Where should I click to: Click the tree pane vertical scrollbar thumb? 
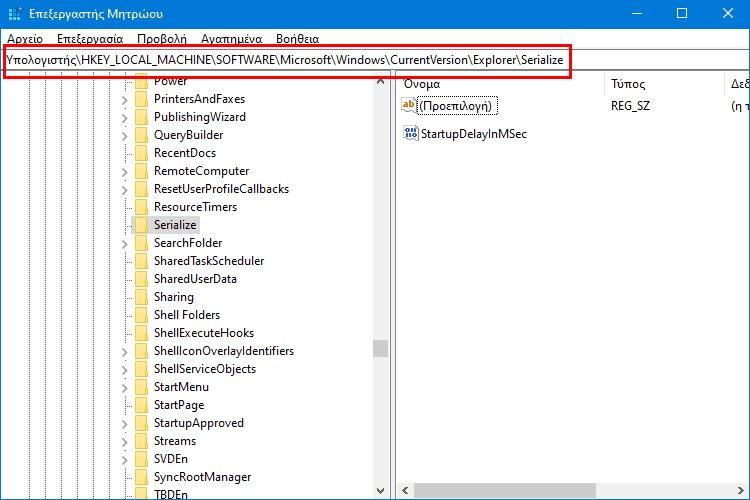(x=380, y=348)
